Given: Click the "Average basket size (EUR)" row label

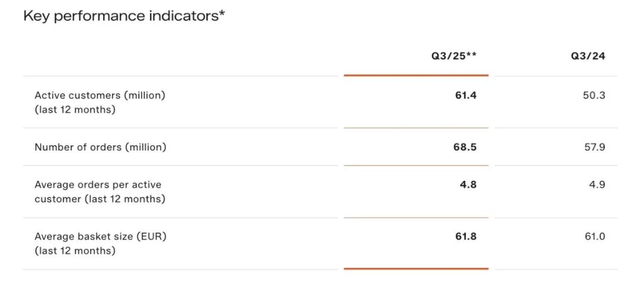Looking at the screenshot, I should click(100, 236).
